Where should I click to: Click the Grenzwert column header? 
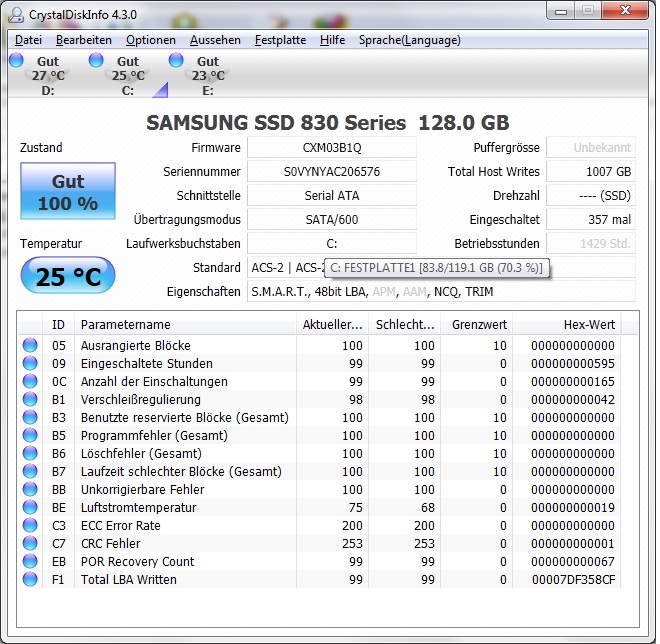476,325
